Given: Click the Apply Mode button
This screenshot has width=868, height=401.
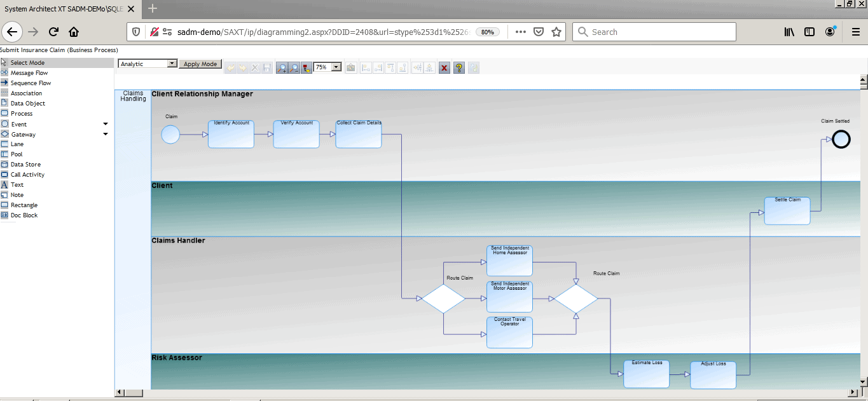Looking at the screenshot, I should (x=200, y=64).
